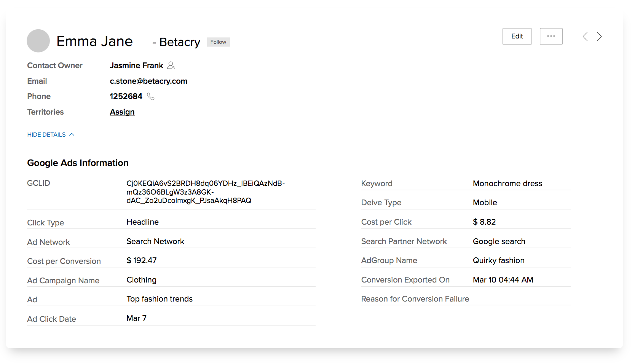Click Emma Jane's profile avatar

pos(38,41)
